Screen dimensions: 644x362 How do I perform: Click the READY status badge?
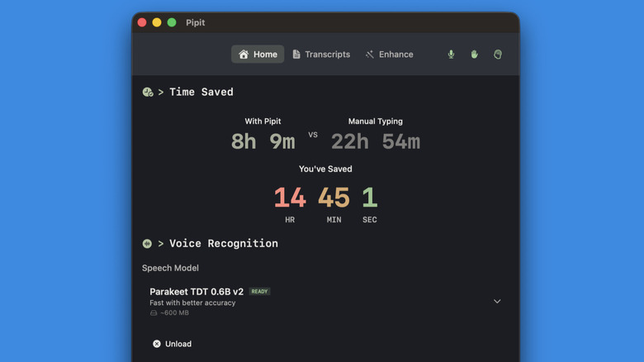click(x=259, y=291)
